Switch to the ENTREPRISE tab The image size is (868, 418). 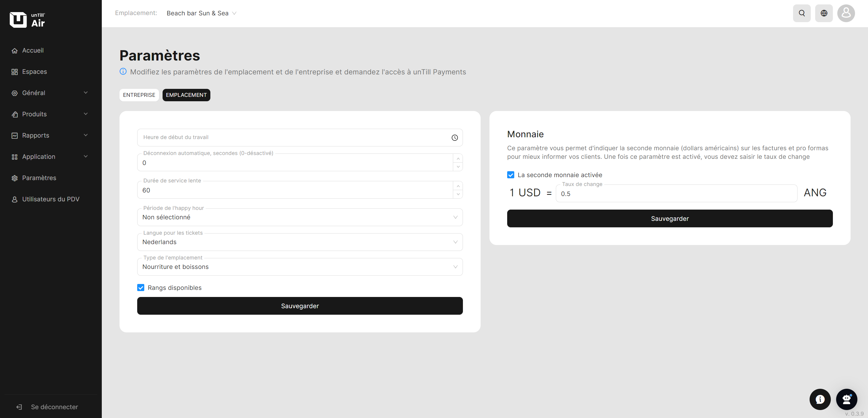139,95
